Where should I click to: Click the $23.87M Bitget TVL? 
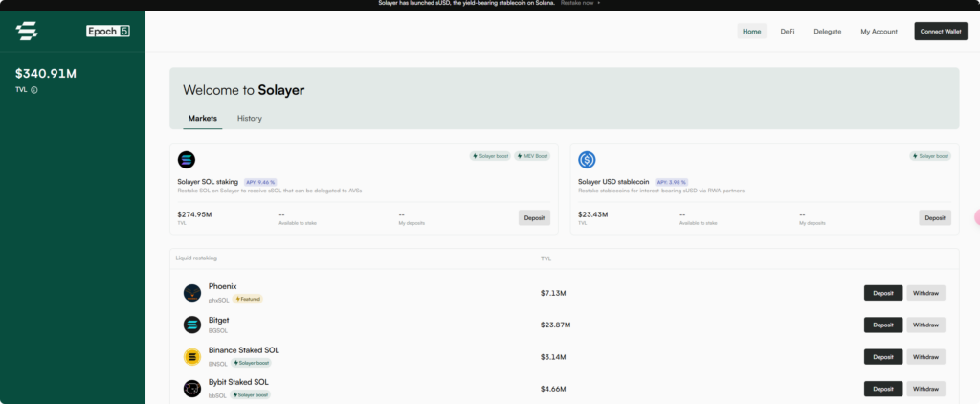pyautogui.click(x=556, y=325)
